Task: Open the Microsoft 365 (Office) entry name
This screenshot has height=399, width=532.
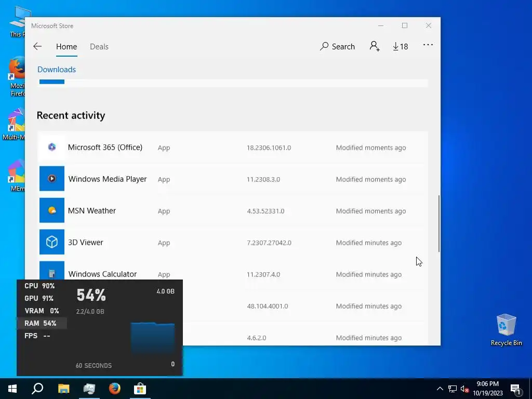Action: click(x=105, y=147)
